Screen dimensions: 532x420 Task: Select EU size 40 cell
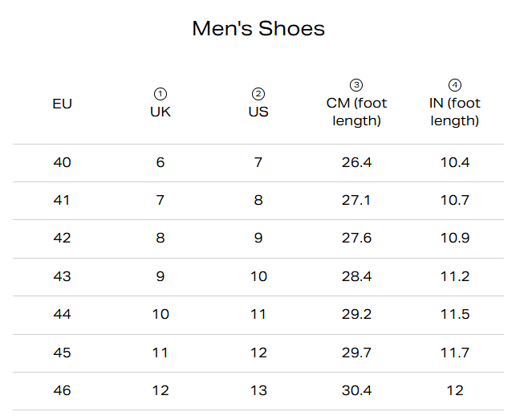(62, 162)
